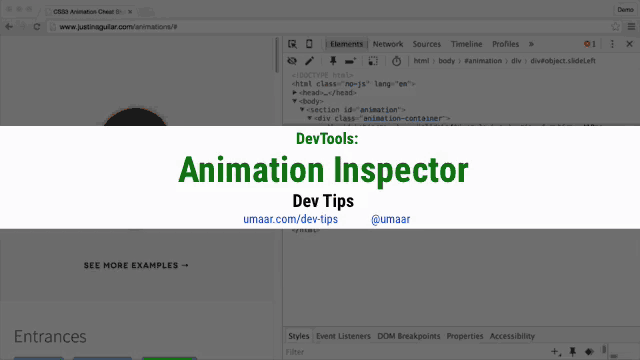
Task: Click the dashed box layout icon
Action: click(x=373, y=61)
